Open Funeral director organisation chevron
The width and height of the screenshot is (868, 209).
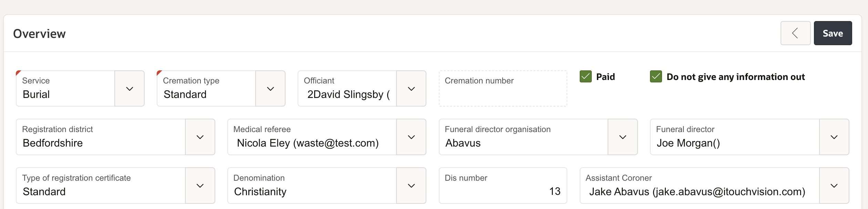point(622,137)
